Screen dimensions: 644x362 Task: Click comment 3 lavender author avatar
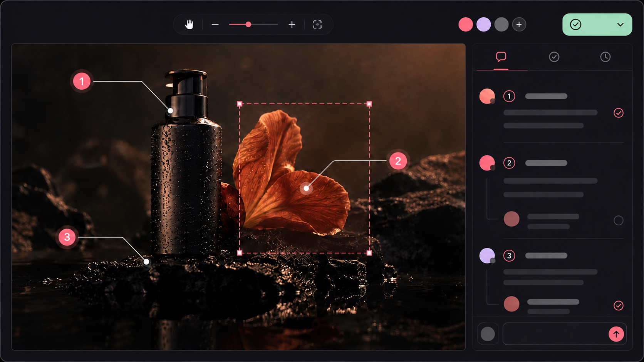coord(487,256)
